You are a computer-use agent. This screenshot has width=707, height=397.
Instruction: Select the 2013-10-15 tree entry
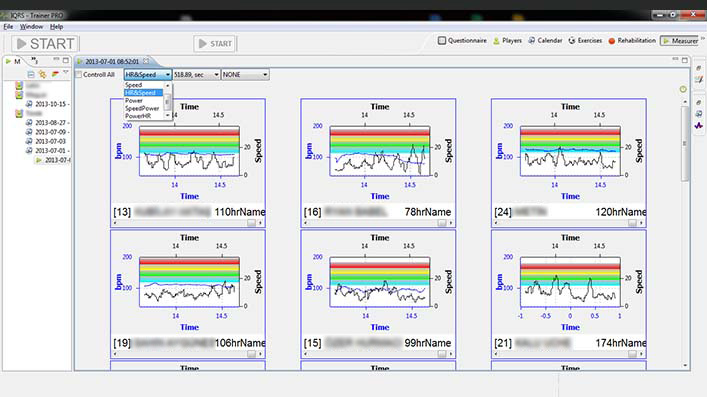point(47,104)
